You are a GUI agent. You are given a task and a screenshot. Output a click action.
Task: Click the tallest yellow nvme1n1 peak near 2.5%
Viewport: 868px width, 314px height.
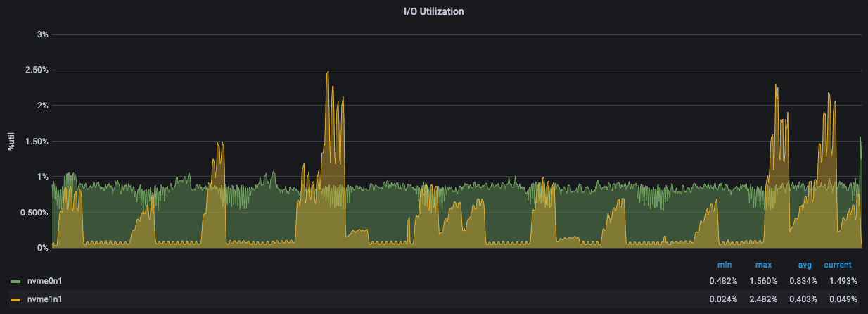click(x=328, y=73)
